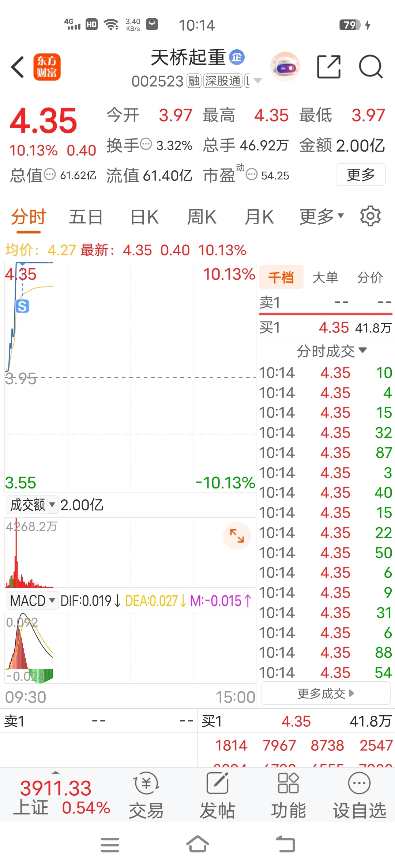
Task: Tap the info icon next to 换手
Action: [146, 144]
